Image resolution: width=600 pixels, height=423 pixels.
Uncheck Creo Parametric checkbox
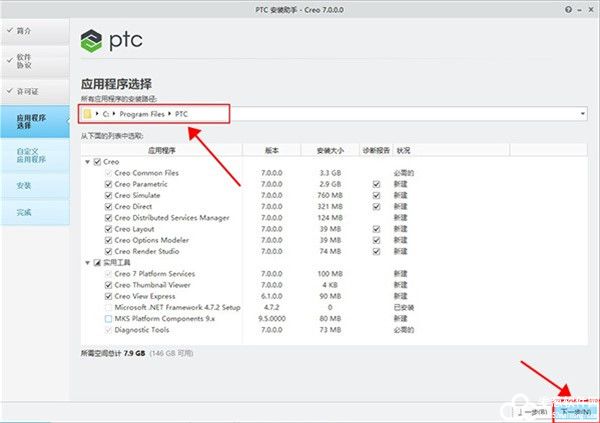(108, 184)
